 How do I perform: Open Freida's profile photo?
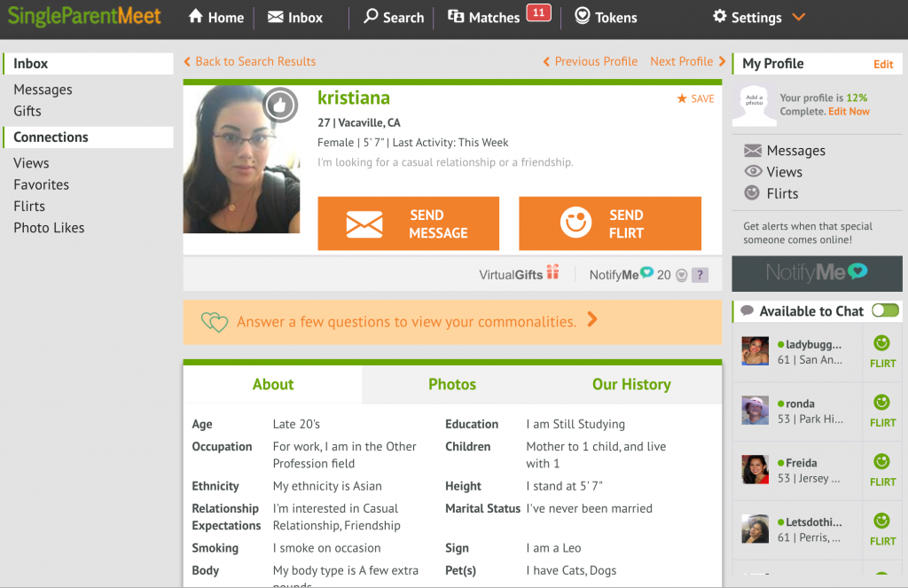pyautogui.click(x=755, y=469)
